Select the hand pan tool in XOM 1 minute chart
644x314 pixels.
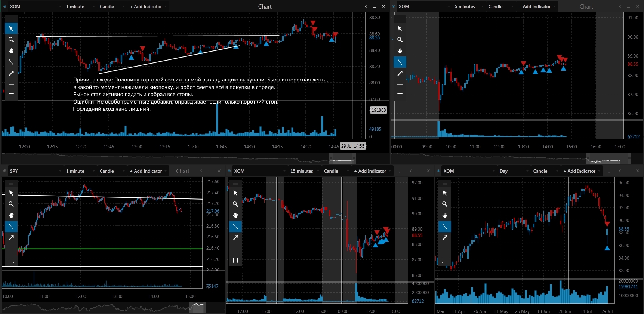click(11, 51)
